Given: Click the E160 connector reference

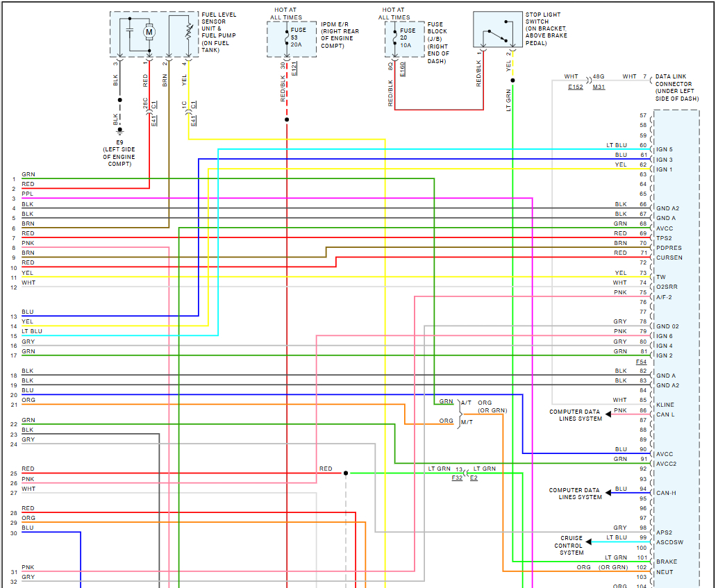Looking at the screenshot, I should [403, 69].
